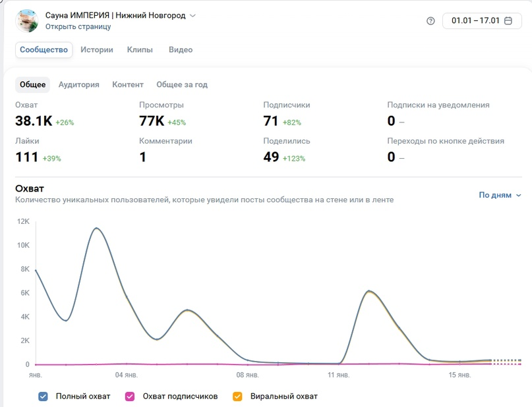Image resolution: width=532 pixels, height=407 pixels.
Task: Switch to the Истории tab
Action: 97,50
